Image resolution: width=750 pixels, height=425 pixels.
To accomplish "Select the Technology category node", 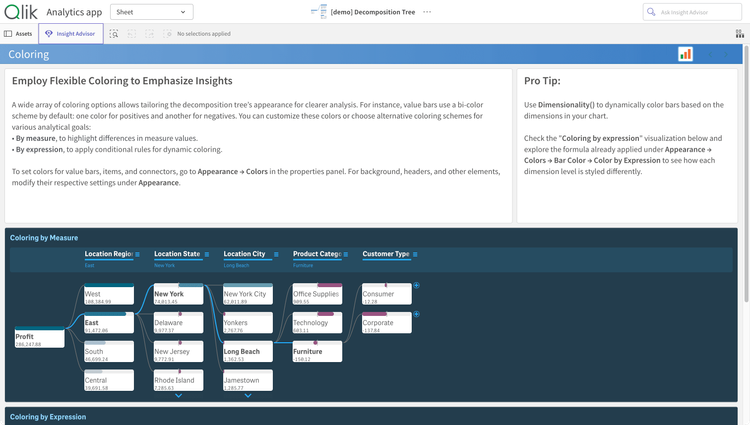I will [316, 325].
